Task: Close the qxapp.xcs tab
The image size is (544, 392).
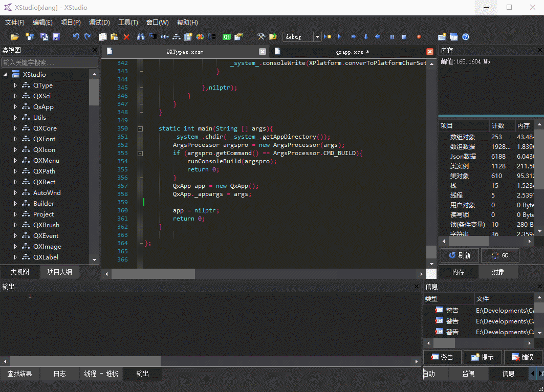Action: (430, 52)
